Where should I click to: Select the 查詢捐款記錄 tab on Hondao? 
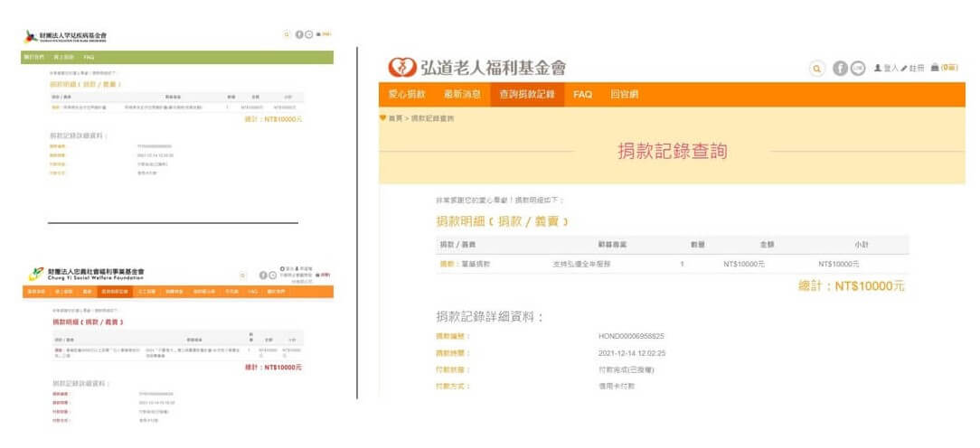pos(527,94)
